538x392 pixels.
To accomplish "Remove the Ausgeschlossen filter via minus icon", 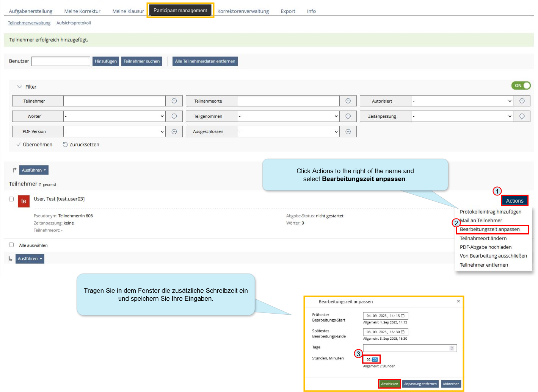I will [x=348, y=131].
